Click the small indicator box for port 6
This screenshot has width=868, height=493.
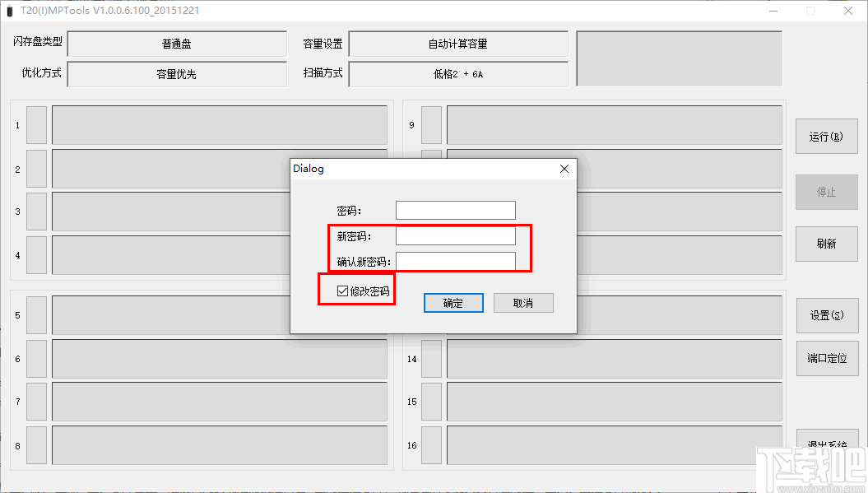click(x=36, y=359)
